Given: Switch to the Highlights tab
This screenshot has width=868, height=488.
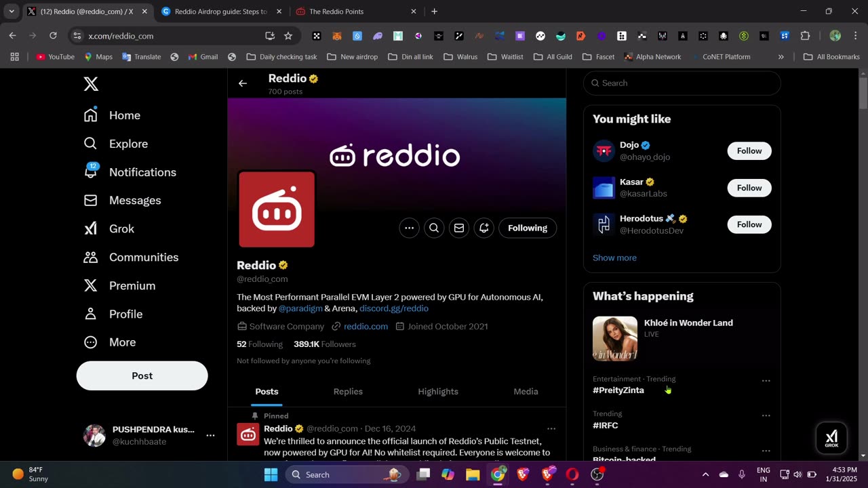Looking at the screenshot, I should point(438,392).
